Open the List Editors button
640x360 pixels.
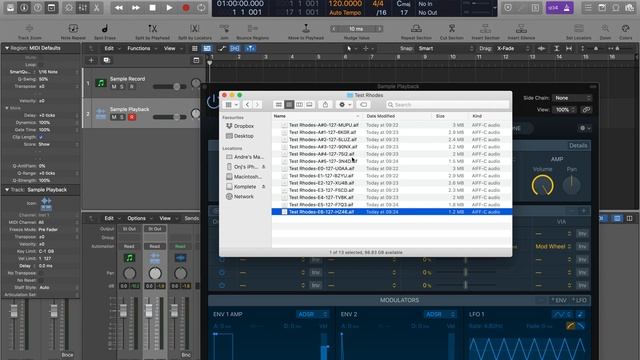(588, 8)
